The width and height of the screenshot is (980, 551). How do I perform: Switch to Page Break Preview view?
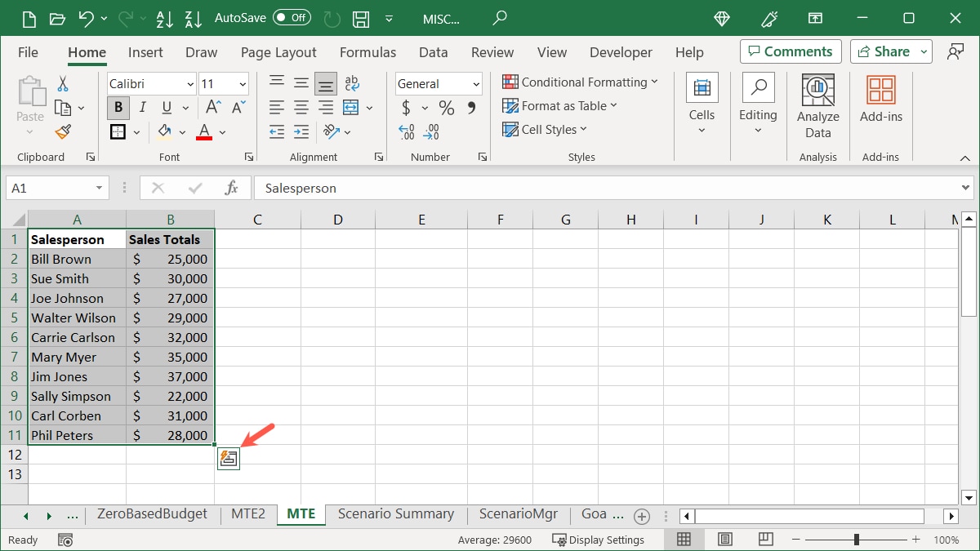point(765,539)
